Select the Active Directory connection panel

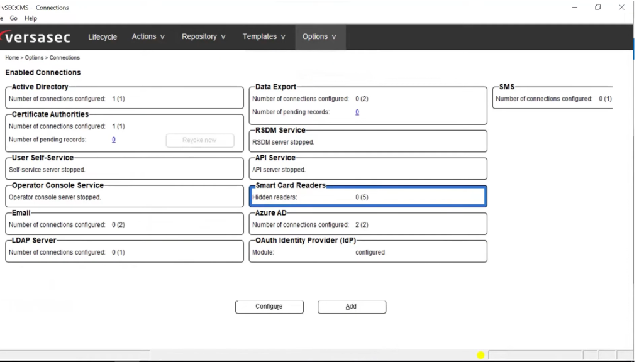pyautogui.click(x=125, y=98)
